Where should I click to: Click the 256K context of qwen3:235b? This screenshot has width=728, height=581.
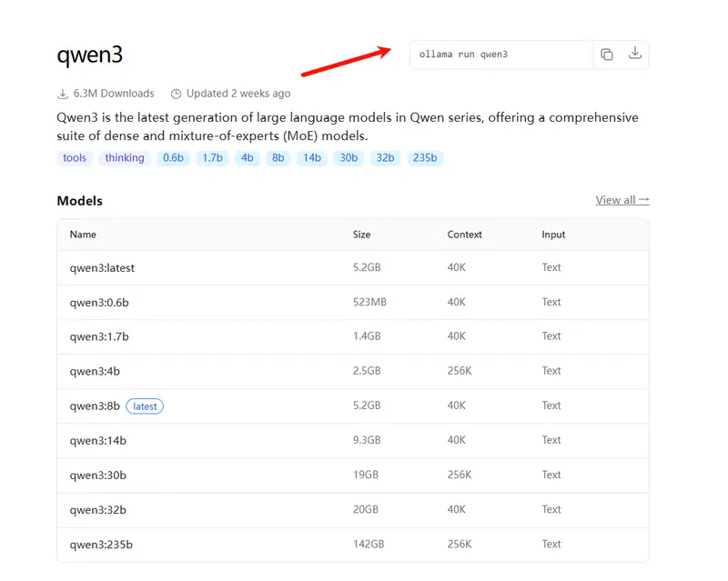[460, 544]
